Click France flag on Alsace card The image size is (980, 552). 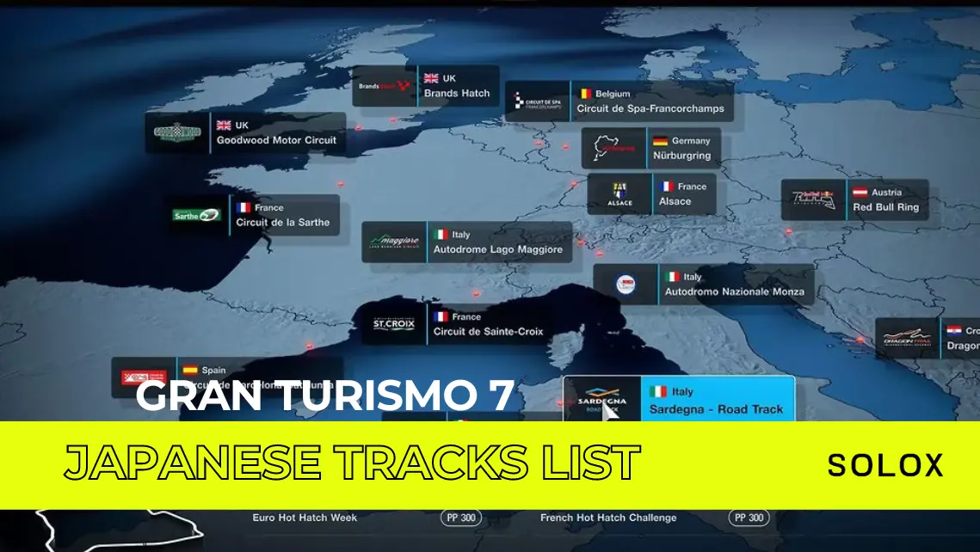tap(667, 186)
